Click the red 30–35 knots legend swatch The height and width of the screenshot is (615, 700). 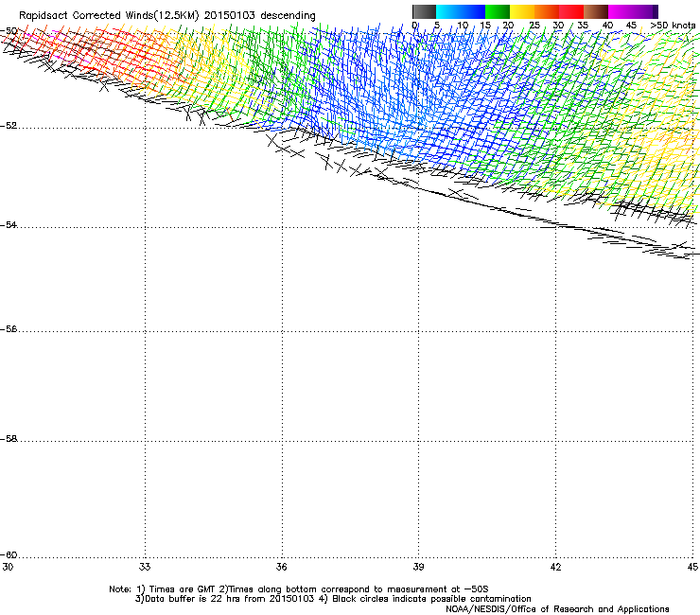[x=571, y=11]
